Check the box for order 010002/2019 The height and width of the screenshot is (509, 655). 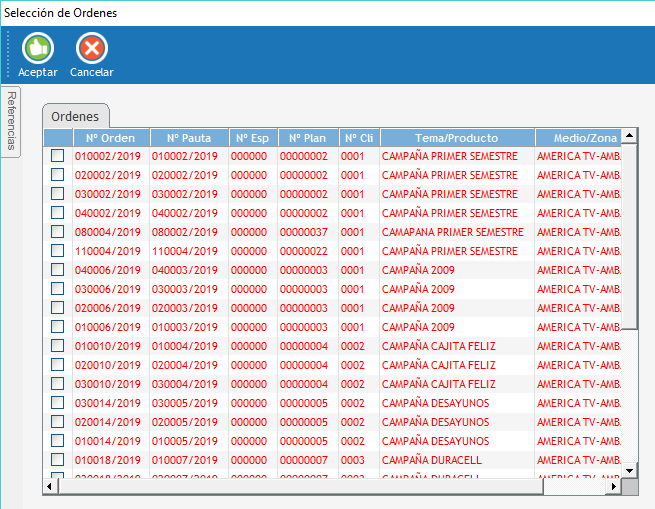point(57,156)
